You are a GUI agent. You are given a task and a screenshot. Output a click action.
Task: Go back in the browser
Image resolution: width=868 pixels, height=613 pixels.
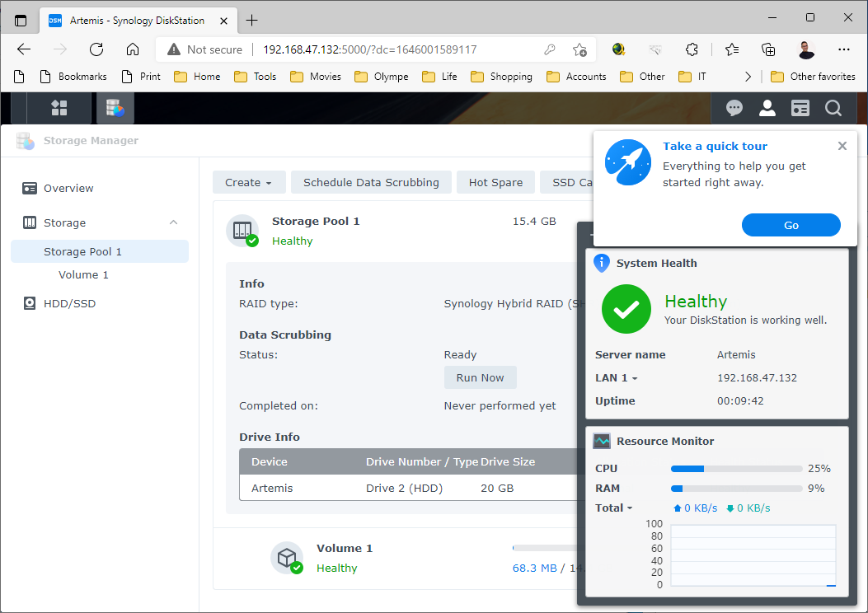coord(24,49)
